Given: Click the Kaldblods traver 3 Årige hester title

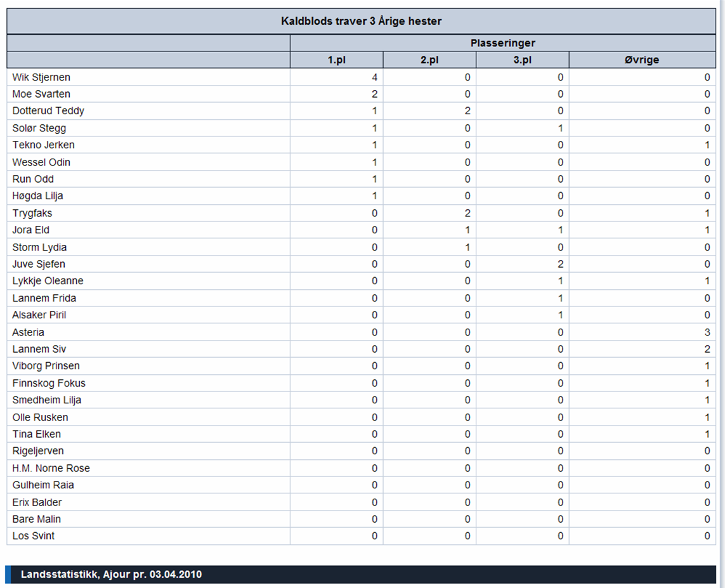Looking at the screenshot, I should pos(361,22).
